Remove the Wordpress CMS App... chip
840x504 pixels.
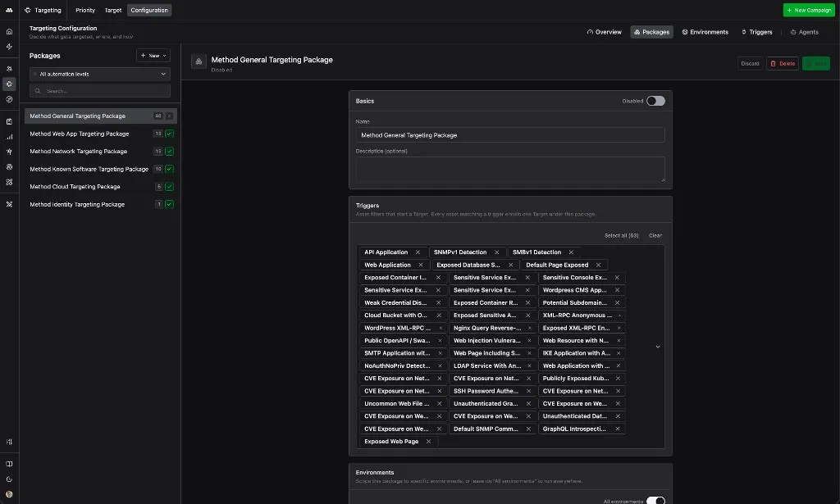617,290
